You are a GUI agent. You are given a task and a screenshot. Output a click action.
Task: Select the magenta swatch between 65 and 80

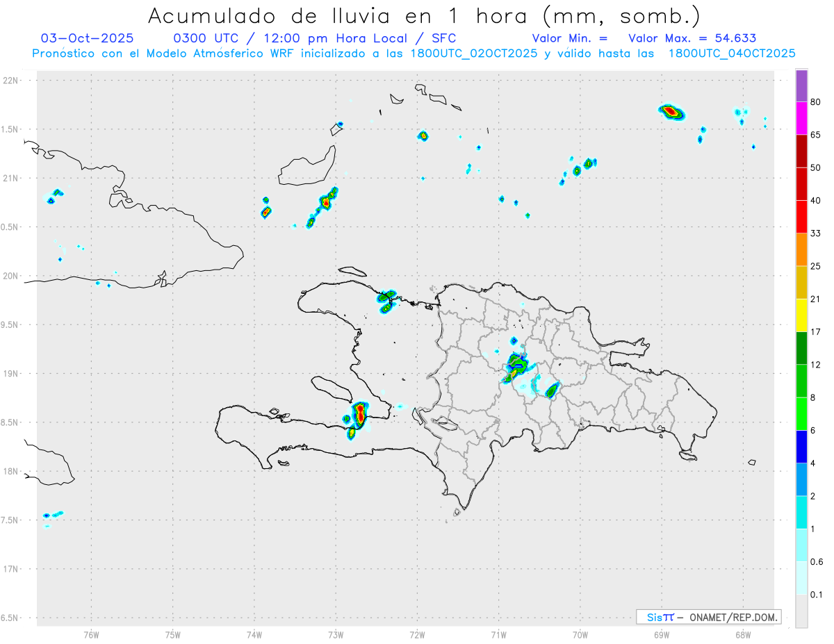click(x=801, y=118)
